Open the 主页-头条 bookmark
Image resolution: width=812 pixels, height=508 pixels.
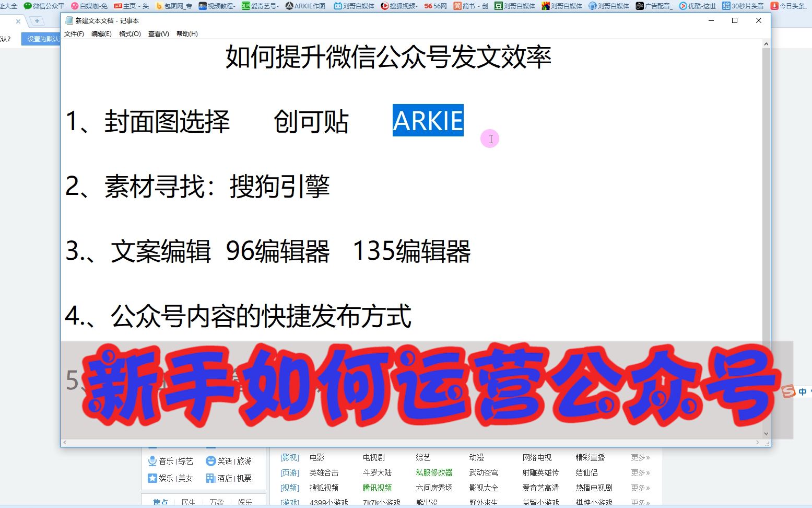click(x=132, y=6)
